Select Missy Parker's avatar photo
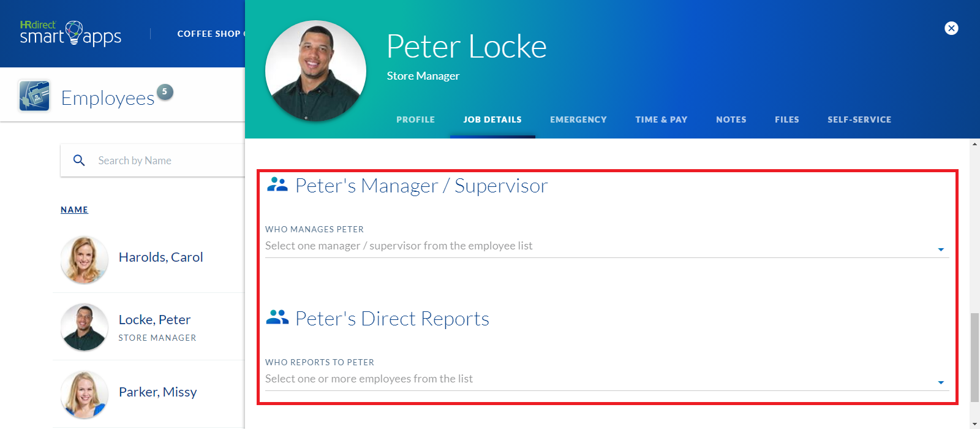Image resolution: width=980 pixels, height=429 pixels. pyautogui.click(x=85, y=395)
